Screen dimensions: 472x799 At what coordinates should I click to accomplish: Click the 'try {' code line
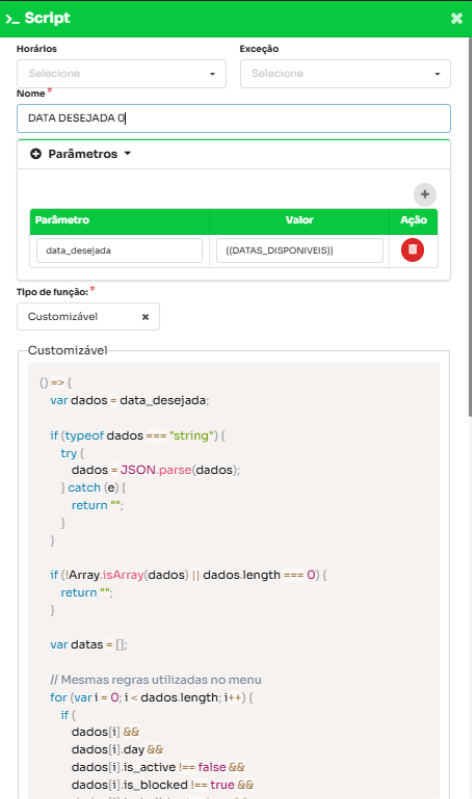coord(72,453)
